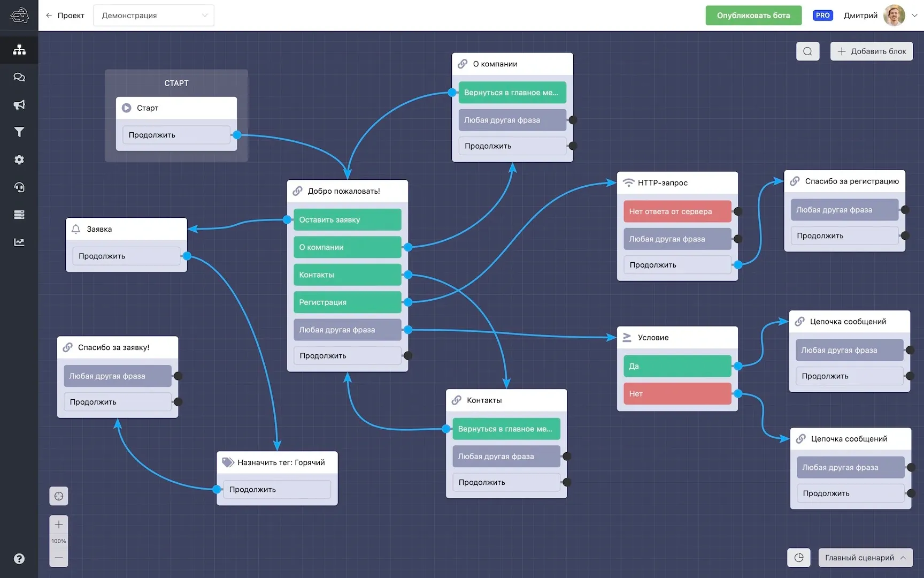This screenshot has height=578, width=924.
Task: Open the funnel filter sidebar icon
Action: [19, 132]
